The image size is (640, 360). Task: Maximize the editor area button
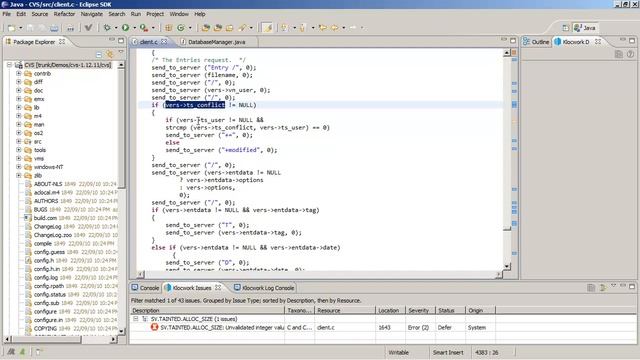coord(513,40)
